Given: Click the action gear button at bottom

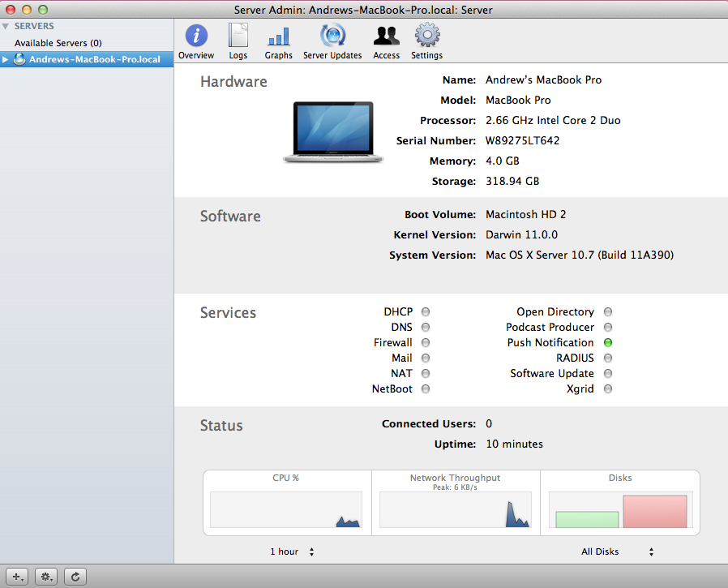Looking at the screenshot, I should click(x=46, y=577).
